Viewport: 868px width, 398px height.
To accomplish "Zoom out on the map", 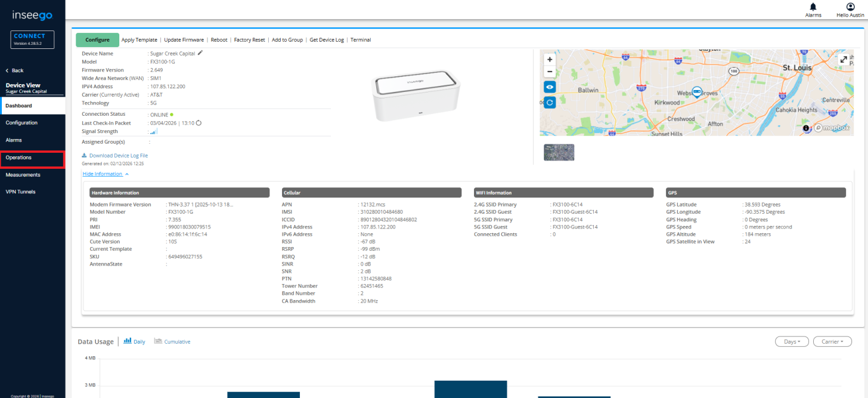I will (550, 72).
